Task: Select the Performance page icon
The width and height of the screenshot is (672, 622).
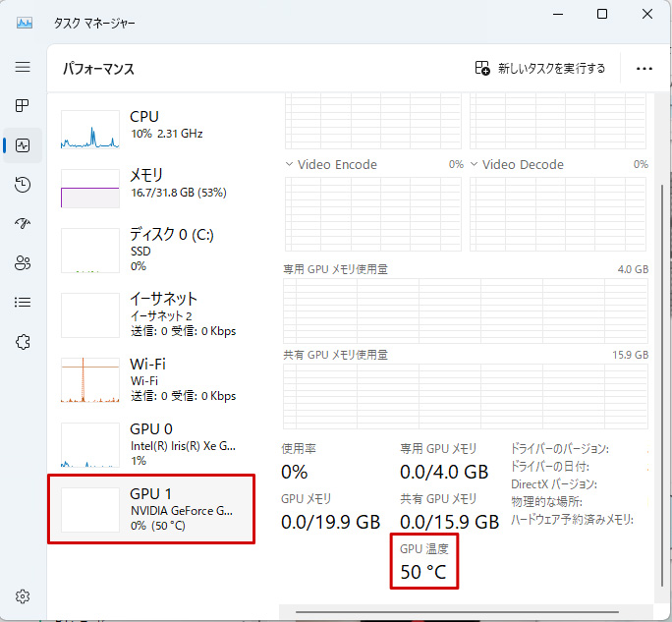Action: click(x=23, y=145)
